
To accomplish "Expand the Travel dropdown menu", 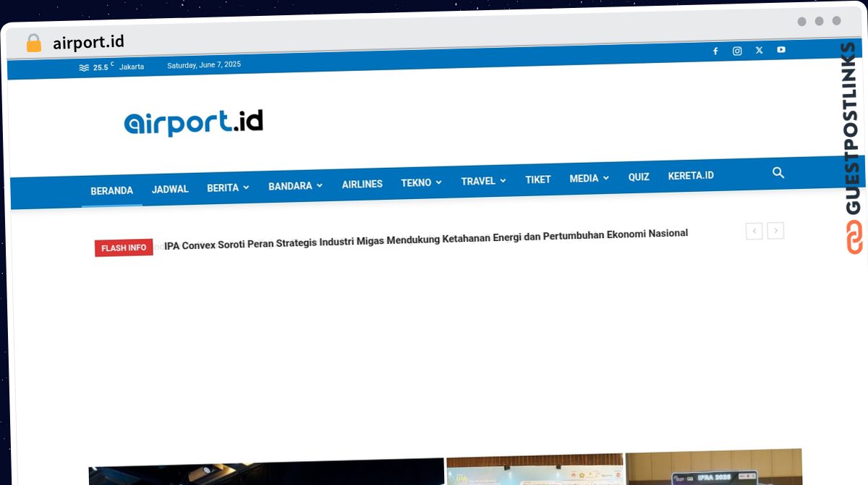I will pyautogui.click(x=483, y=181).
